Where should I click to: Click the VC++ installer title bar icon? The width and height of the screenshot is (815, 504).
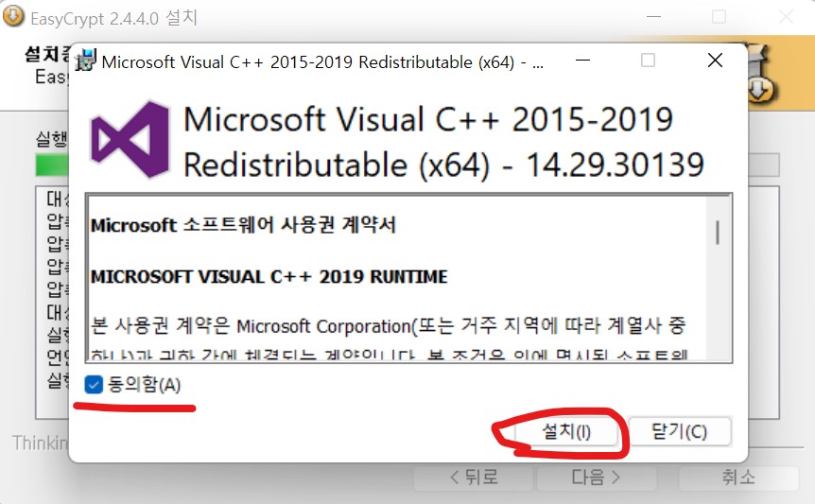(86, 61)
